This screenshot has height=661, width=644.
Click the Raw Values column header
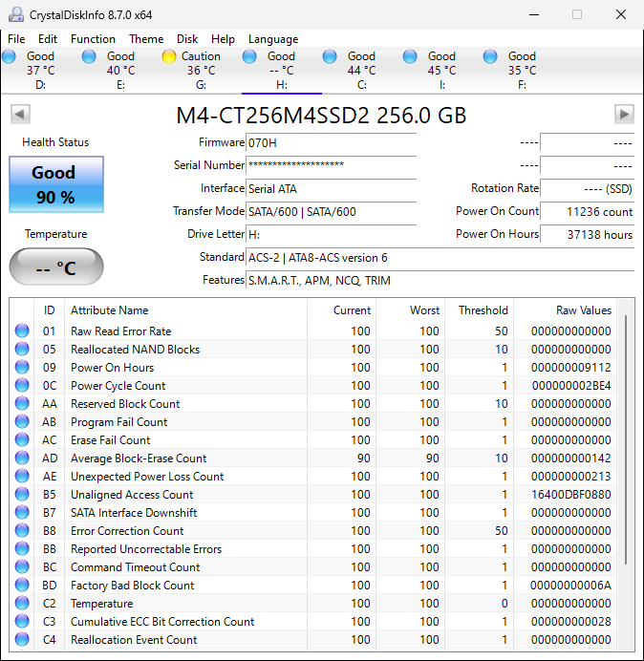[x=565, y=310]
